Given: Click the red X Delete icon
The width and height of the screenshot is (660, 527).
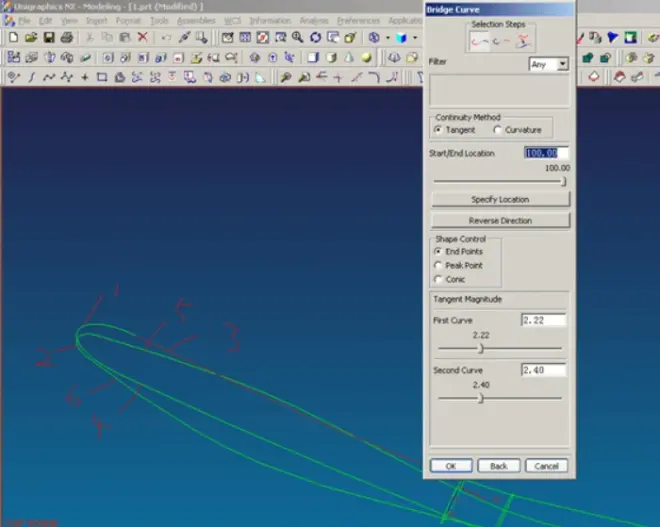Looking at the screenshot, I should [143, 37].
